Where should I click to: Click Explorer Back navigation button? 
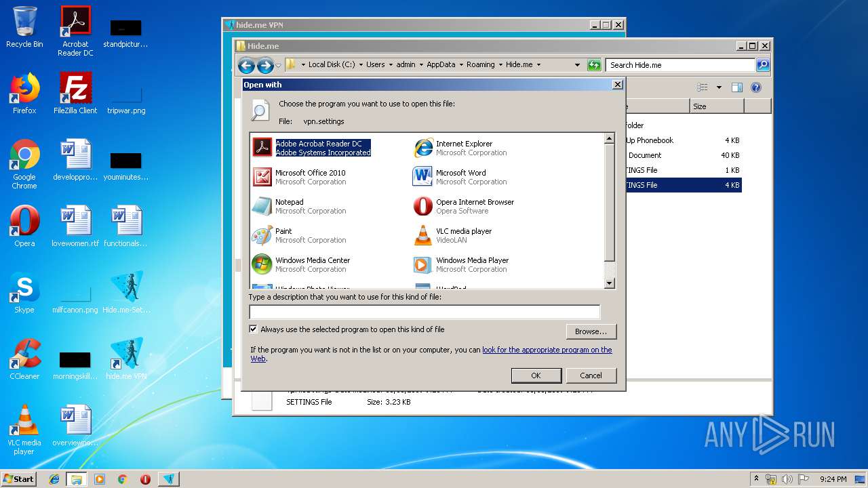pos(247,65)
